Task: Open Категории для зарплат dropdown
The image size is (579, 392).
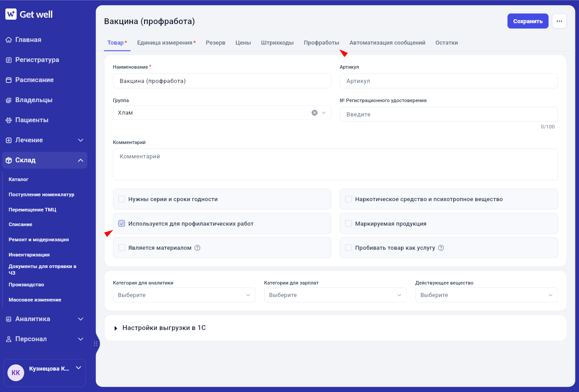Action: click(335, 295)
